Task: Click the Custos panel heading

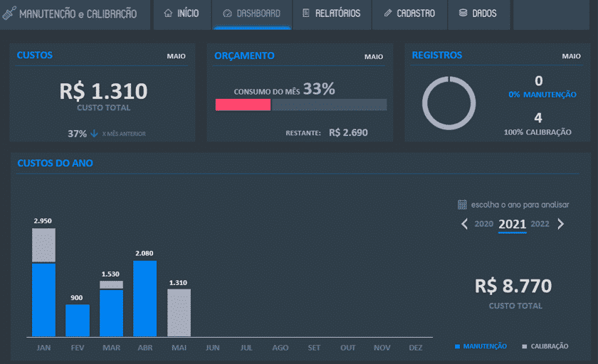Action: tap(35, 55)
